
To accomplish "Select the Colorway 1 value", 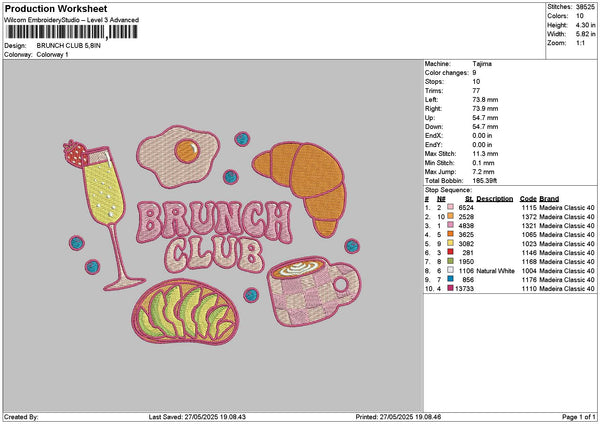I will [52, 55].
